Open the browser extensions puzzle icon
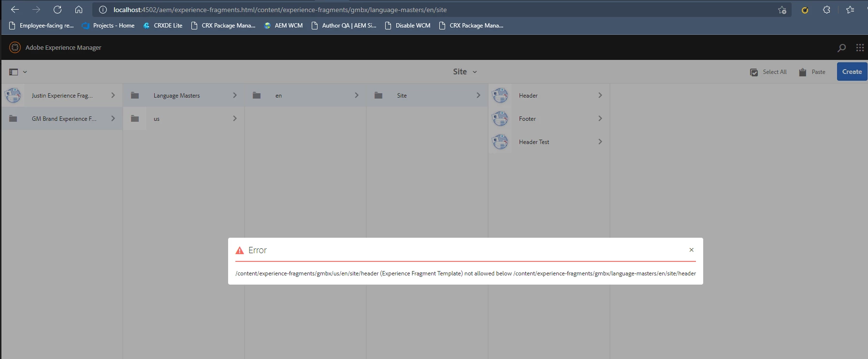The width and height of the screenshot is (868, 359). click(x=826, y=10)
